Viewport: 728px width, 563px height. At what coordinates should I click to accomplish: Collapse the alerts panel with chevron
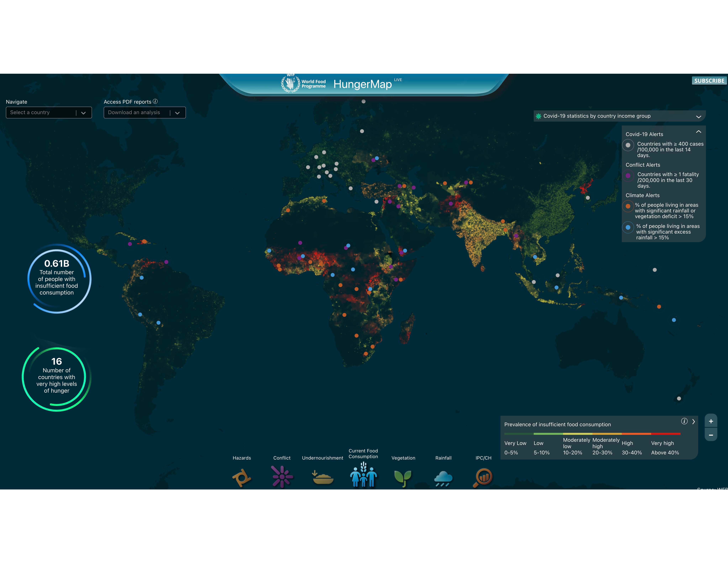click(699, 132)
